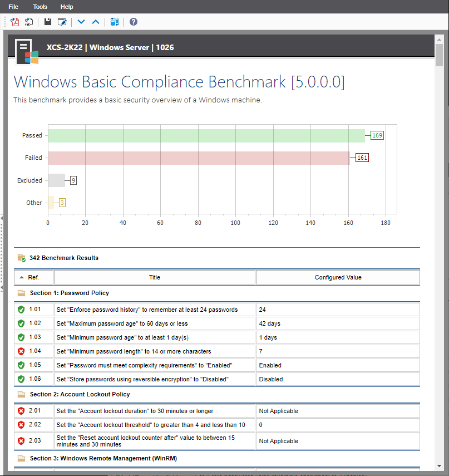Image resolution: width=449 pixels, height=476 pixels.
Task: Click the yellow Other bar in chart
Action: (51, 203)
